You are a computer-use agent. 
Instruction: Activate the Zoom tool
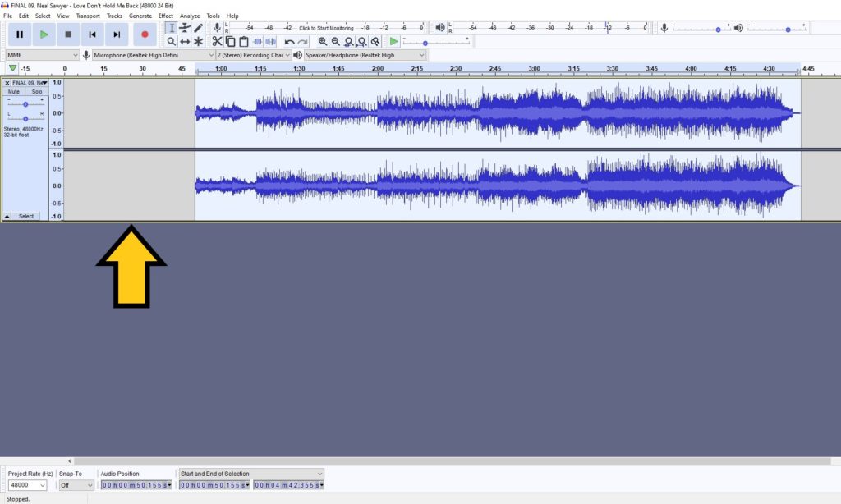coord(172,41)
